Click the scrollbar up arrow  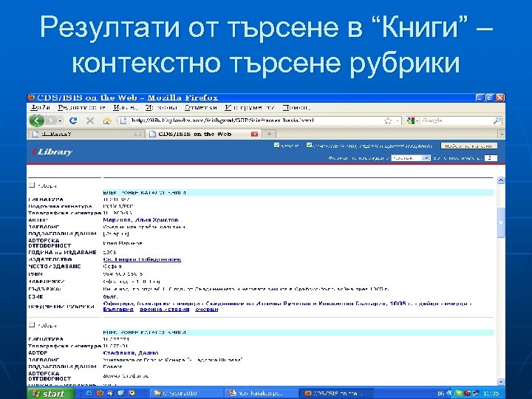[501, 180]
